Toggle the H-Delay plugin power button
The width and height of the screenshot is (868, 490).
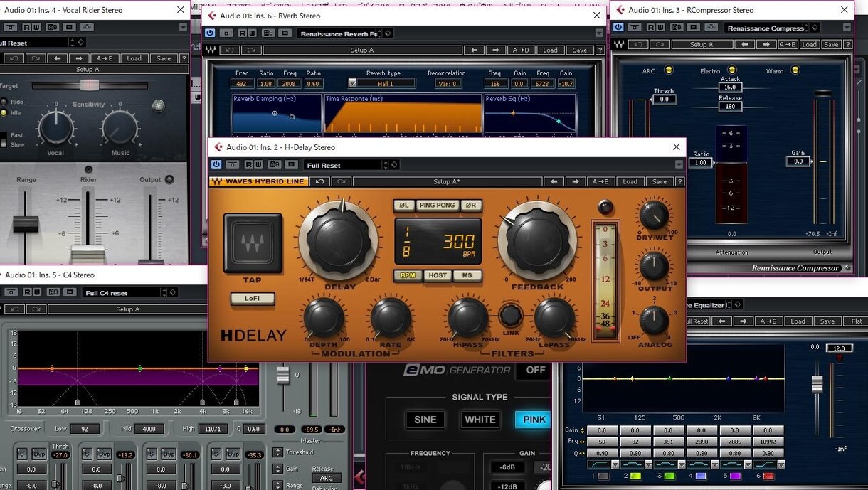click(216, 164)
